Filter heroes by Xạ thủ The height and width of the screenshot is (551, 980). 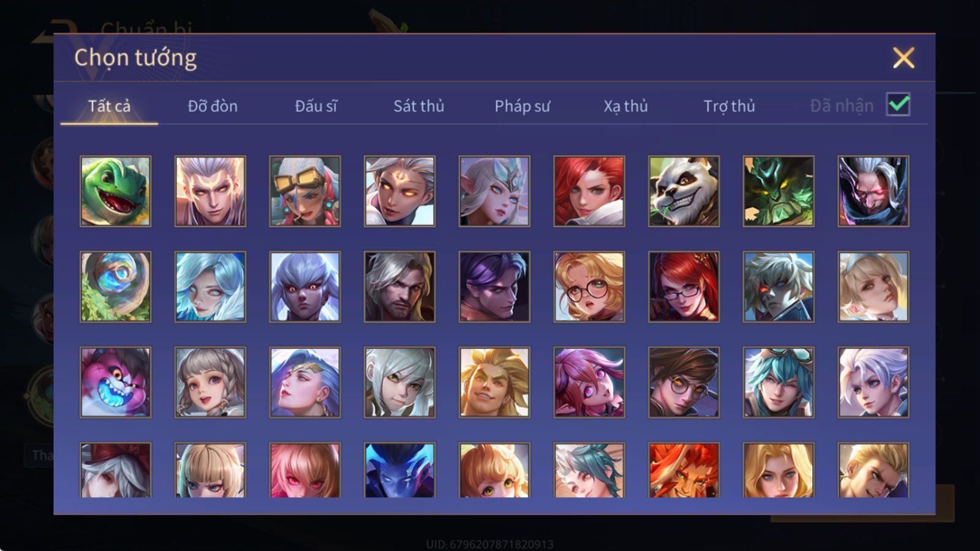click(625, 106)
